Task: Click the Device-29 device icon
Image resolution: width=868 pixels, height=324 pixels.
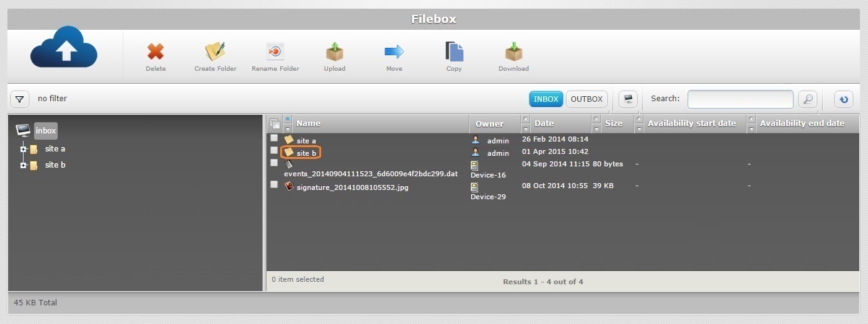Action: pyautogui.click(x=474, y=187)
